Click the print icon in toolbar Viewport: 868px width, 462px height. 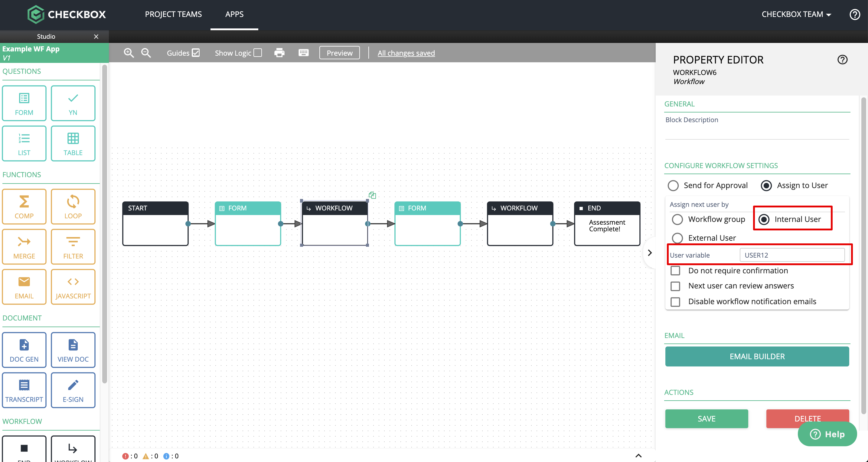pos(279,53)
